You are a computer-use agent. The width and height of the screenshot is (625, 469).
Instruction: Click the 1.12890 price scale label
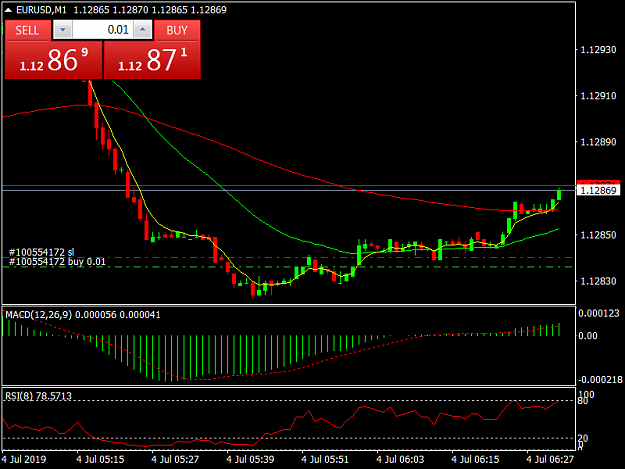click(598, 142)
